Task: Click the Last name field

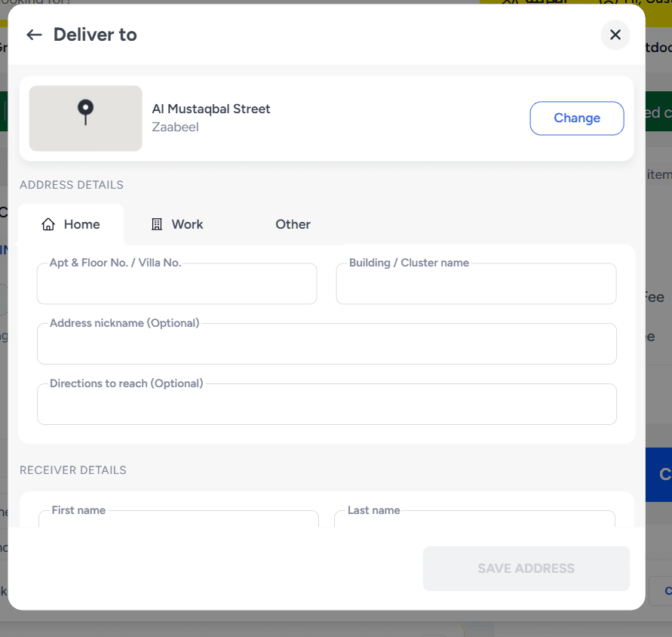Action: [474, 519]
